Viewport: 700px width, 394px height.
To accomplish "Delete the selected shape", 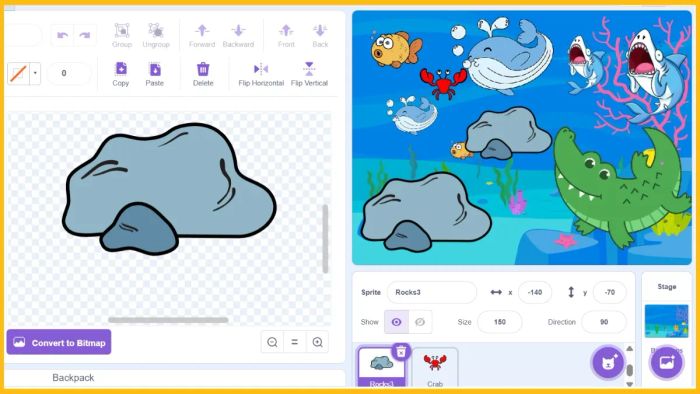I will point(203,74).
